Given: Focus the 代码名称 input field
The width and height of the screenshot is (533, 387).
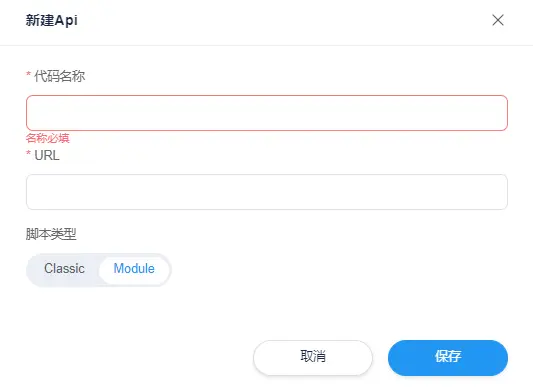Looking at the screenshot, I should (267, 113).
